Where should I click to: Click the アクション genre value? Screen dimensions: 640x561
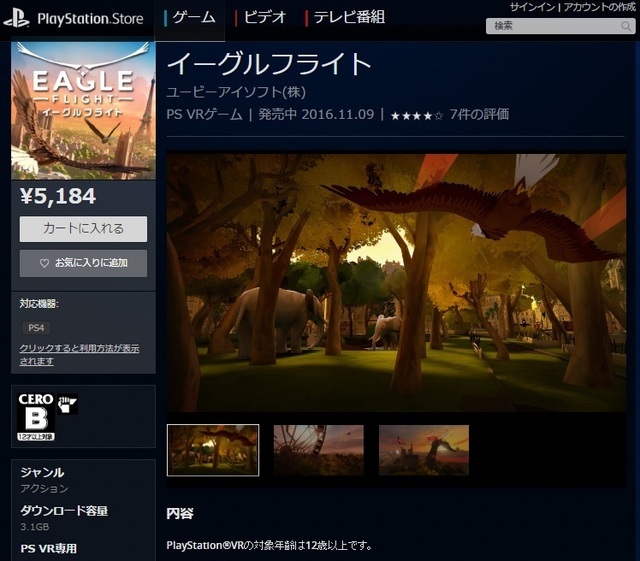coord(44,488)
